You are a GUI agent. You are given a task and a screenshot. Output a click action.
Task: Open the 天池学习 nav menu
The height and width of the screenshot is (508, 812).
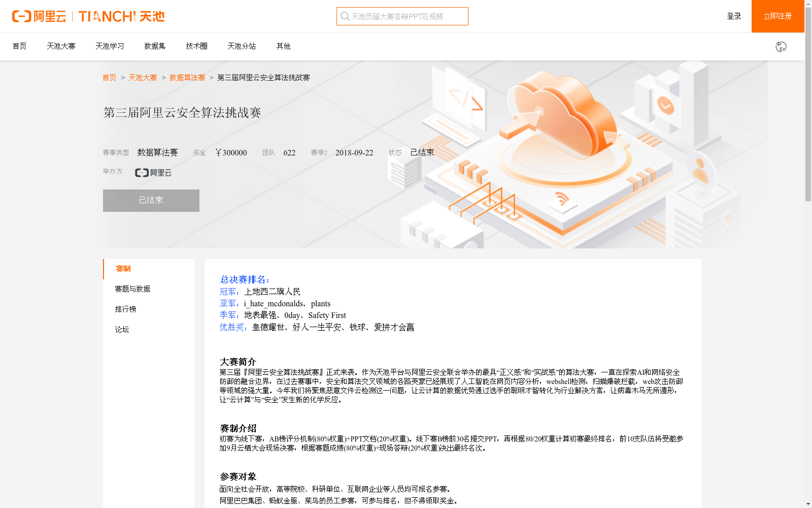click(110, 46)
